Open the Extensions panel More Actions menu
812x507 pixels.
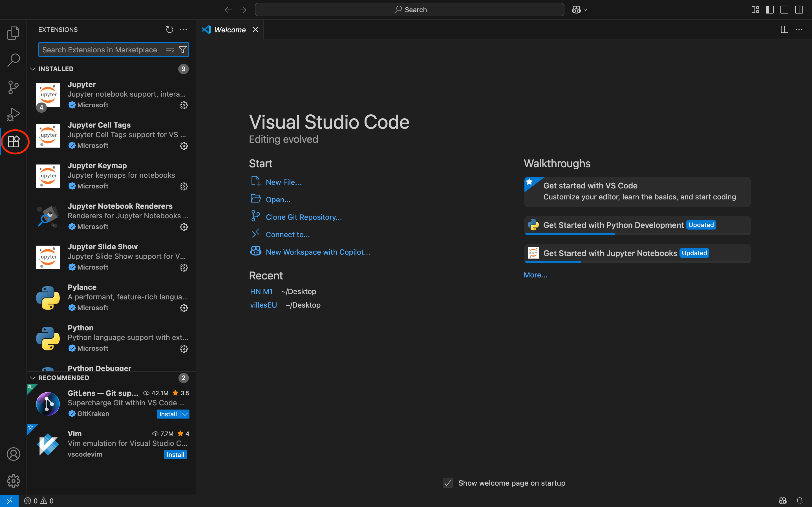pos(183,30)
